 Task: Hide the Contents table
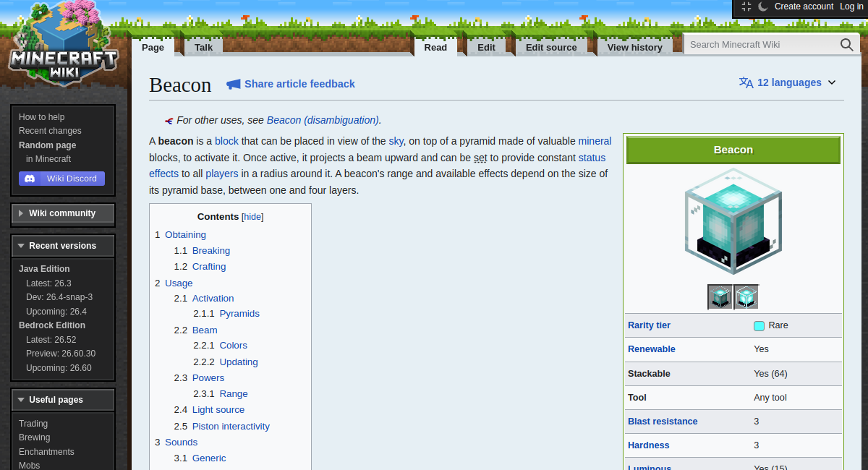[252, 217]
